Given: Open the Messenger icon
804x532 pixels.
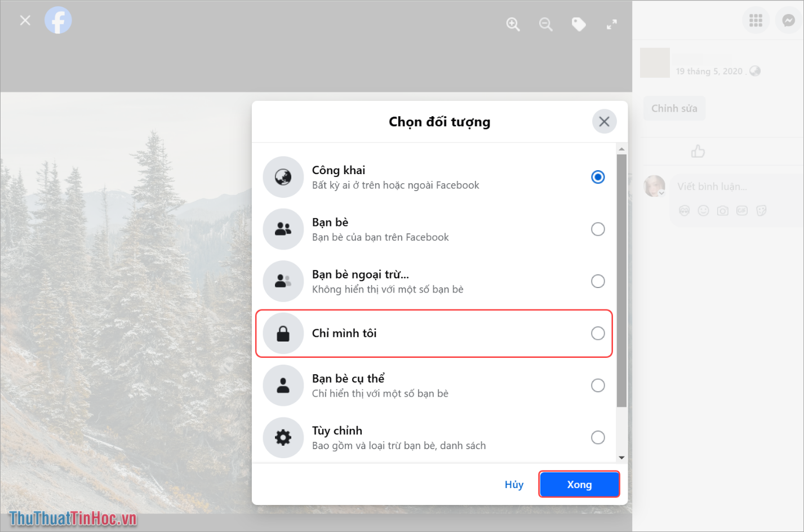Looking at the screenshot, I should point(789,21).
